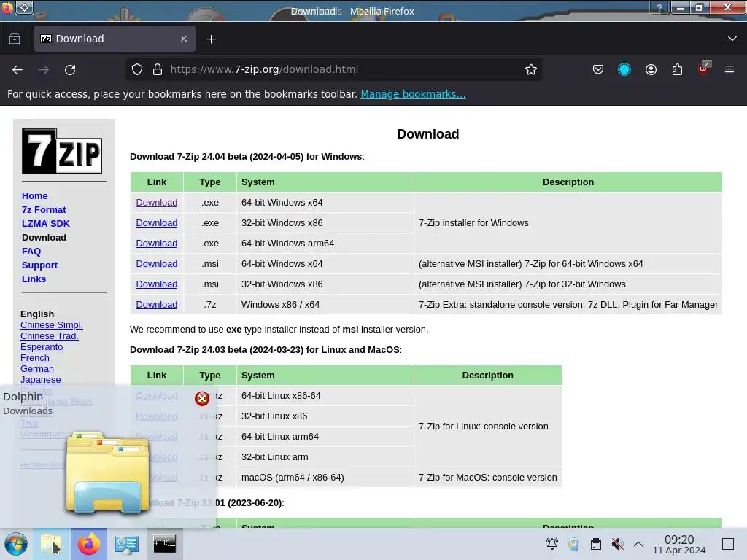Click the 7-ZIP logo image
This screenshot has width=747, height=560.
[62, 150]
